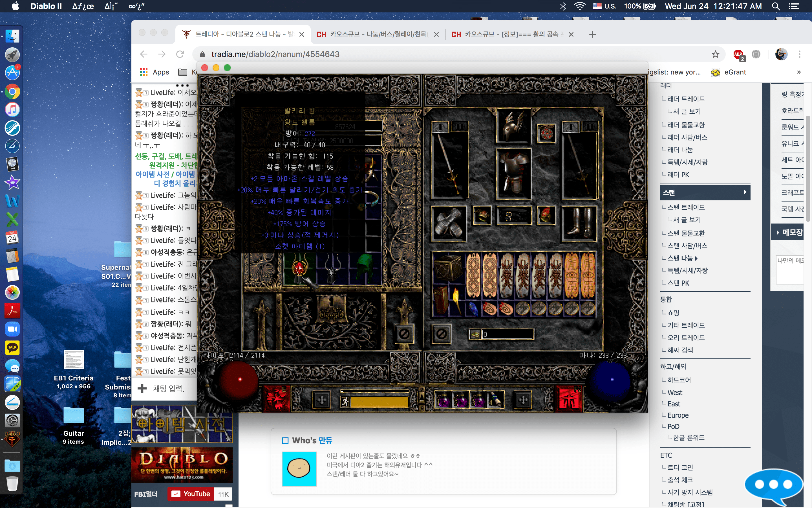Viewport: 812px width, 508px height.
Task: Select the belt equipment slot
Action: click(x=513, y=215)
